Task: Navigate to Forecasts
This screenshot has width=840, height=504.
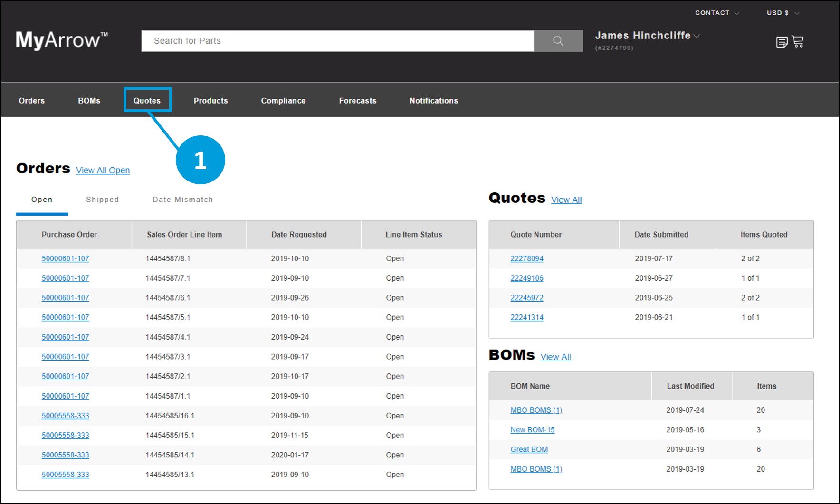Action: [357, 100]
